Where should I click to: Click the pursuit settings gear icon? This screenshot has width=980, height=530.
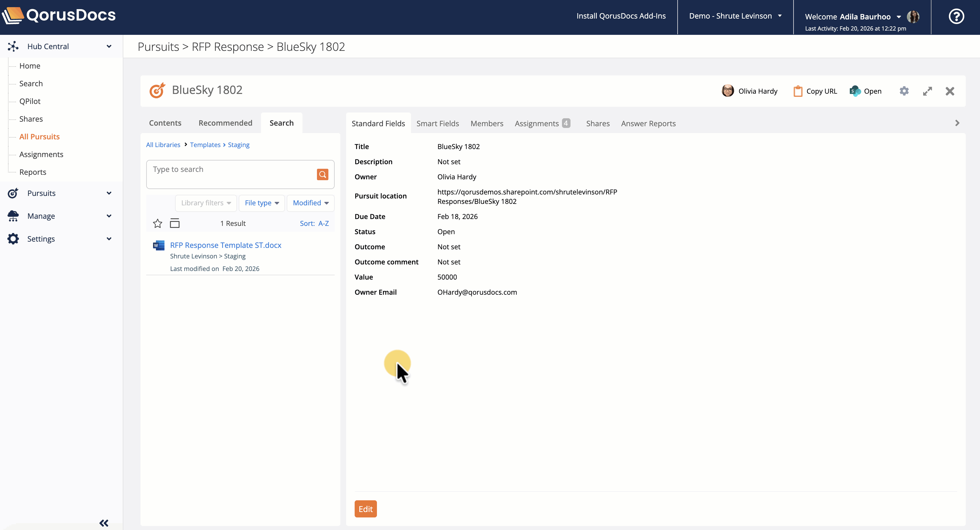[x=904, y=91]
